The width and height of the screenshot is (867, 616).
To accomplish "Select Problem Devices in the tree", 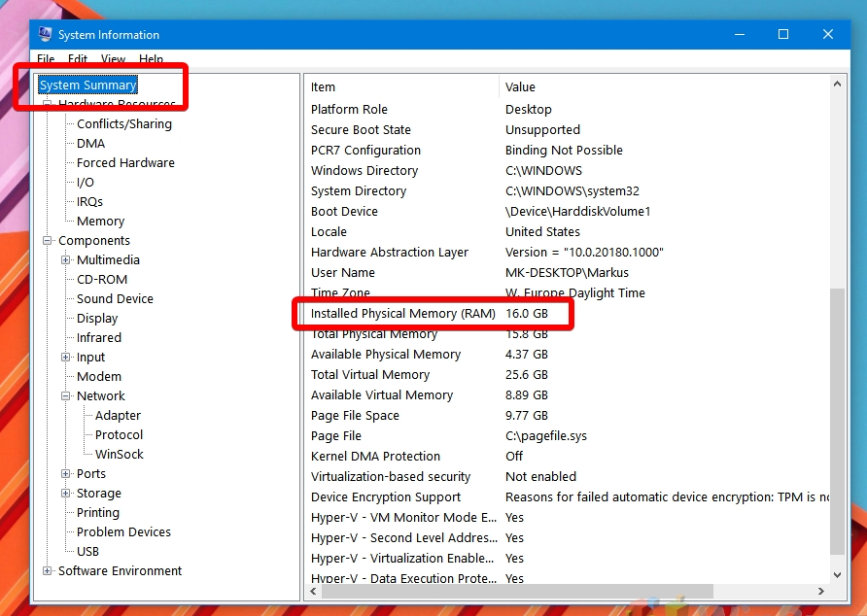I will coord(123,532).
